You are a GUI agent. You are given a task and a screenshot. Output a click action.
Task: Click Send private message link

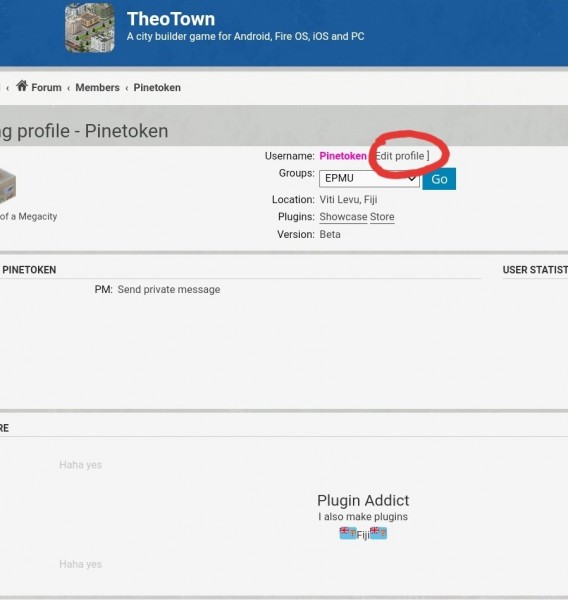coord(169,290)
